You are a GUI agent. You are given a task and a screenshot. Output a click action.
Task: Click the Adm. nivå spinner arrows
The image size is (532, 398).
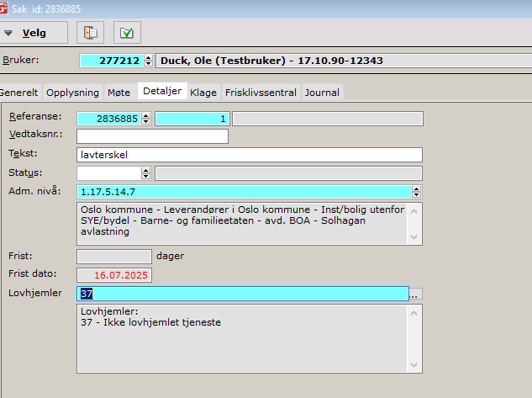coord(416,192)
